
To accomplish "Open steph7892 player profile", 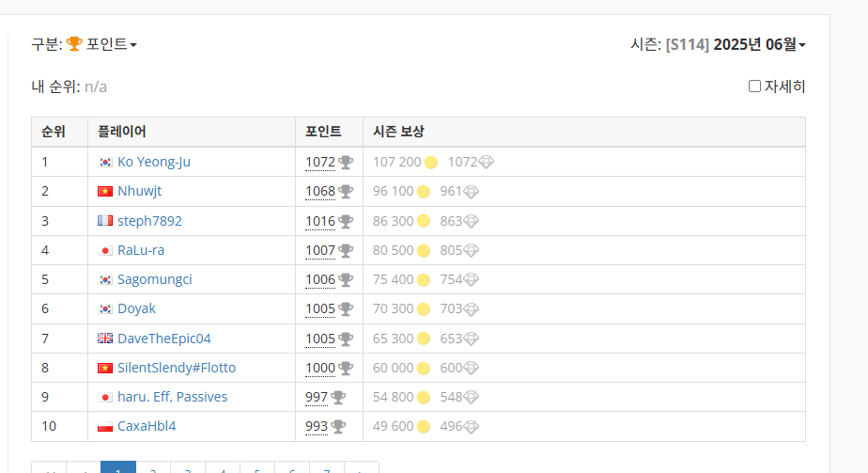I will [149, 221].
